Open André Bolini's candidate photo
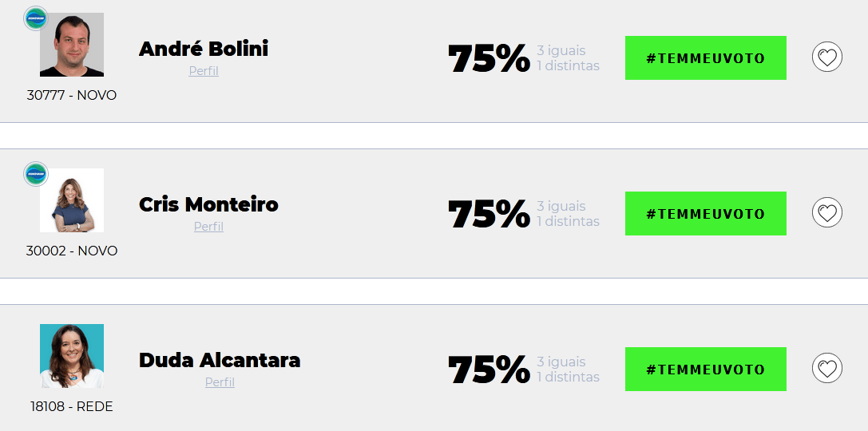This screenshot has height=431, width=868. [72, 45]
